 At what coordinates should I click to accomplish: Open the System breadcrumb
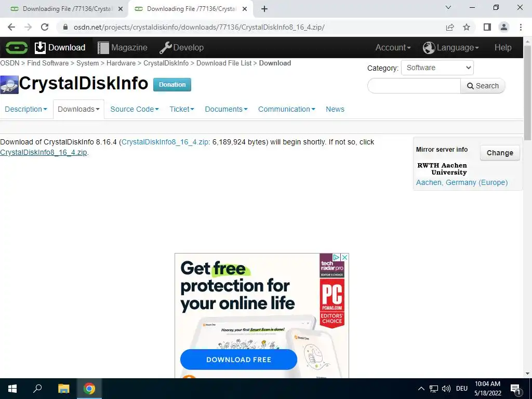87,63
